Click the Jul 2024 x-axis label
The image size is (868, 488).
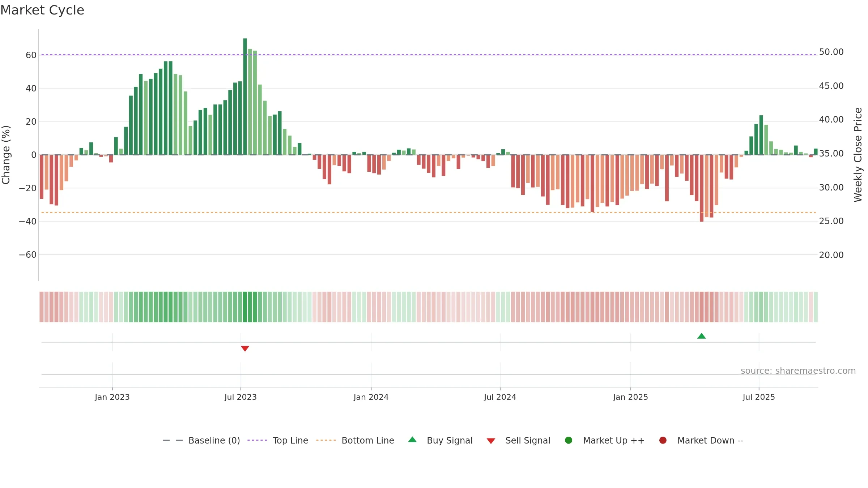click(500, 397)
